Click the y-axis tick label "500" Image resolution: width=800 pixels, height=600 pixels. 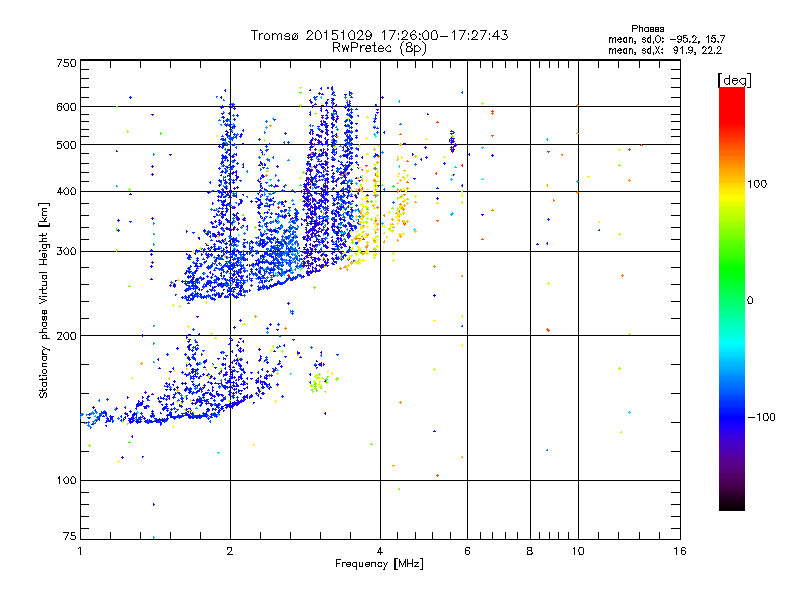(x=67, y=145)
